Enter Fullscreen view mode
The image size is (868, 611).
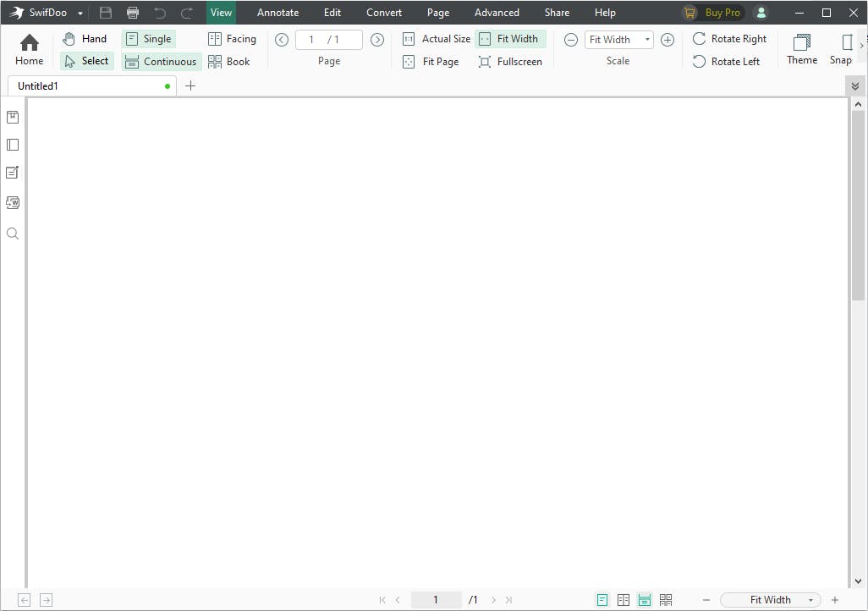point(510,62)
